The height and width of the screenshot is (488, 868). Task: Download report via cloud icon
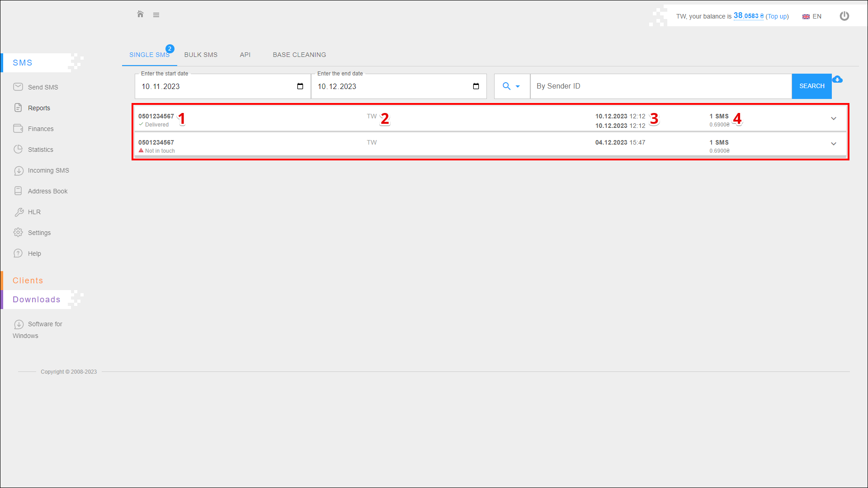click(x=837, y=80)
